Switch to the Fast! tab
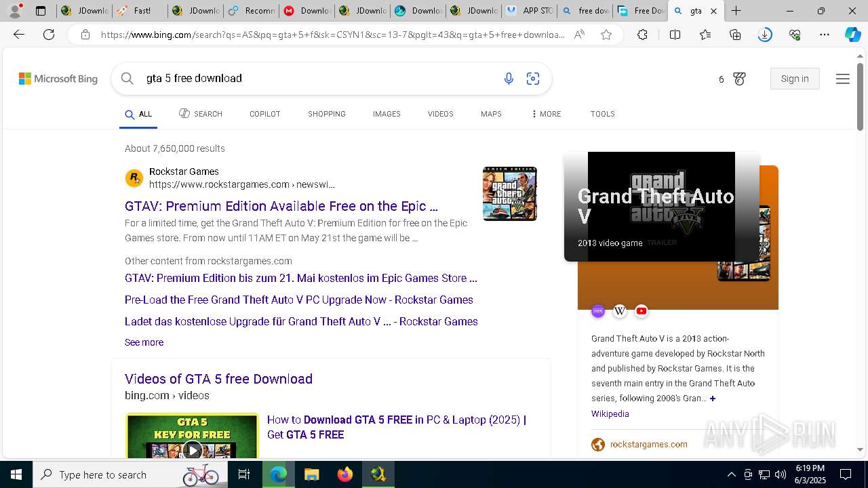The width and height of the screenshot is (868, 488). click(x=140, y=11)
